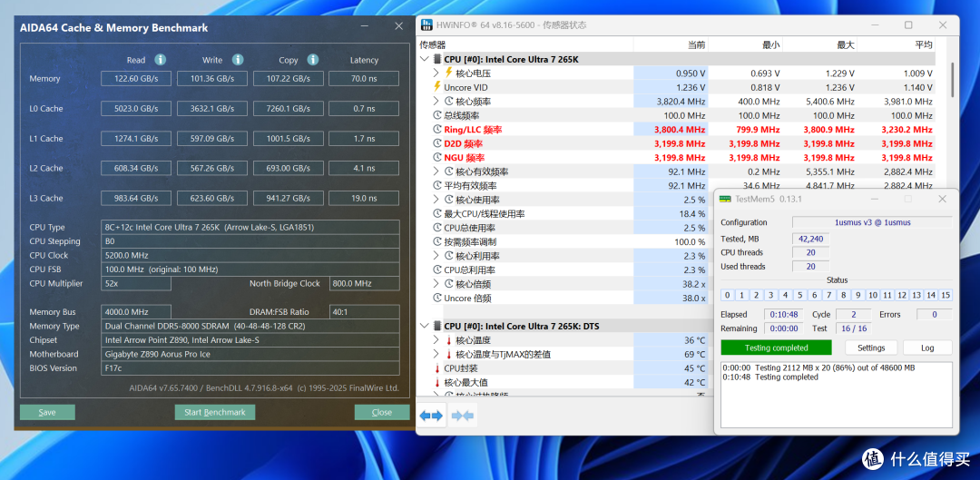Click the clock icon of 按需频率调制 row
Viewport: 980px width, 480px height.
click(437, 242)
